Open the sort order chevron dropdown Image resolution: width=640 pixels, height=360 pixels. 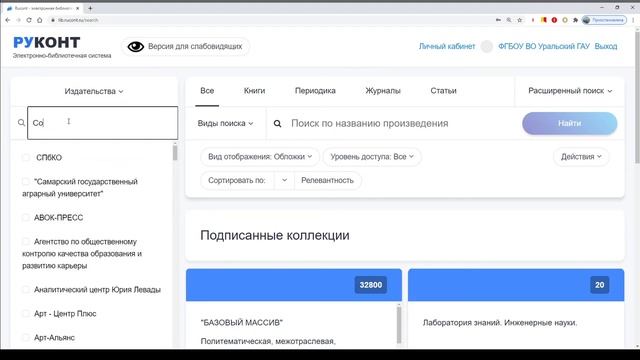tap(284, 180)
